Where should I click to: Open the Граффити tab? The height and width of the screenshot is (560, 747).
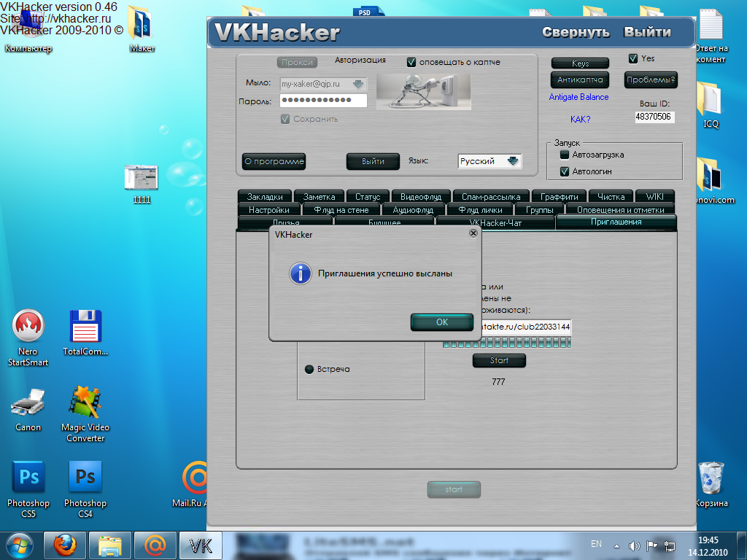(x=559, y=197)
